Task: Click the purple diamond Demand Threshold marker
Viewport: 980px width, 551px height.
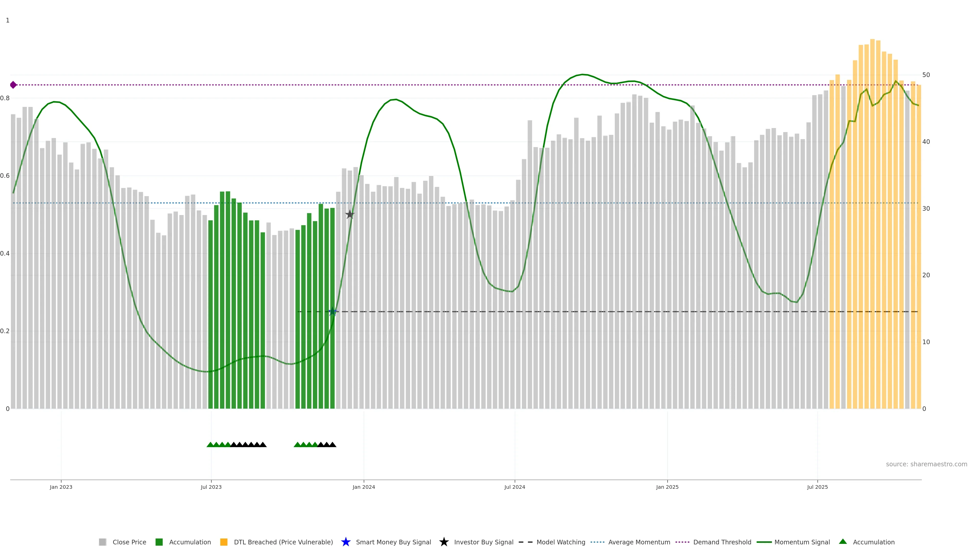Action: 13,85
